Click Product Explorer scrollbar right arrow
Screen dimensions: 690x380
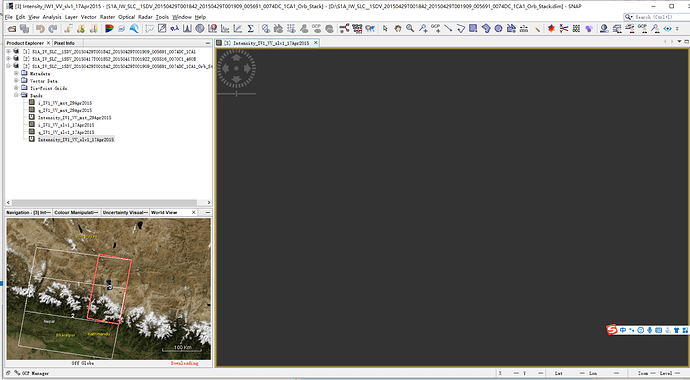coord(209,202)
